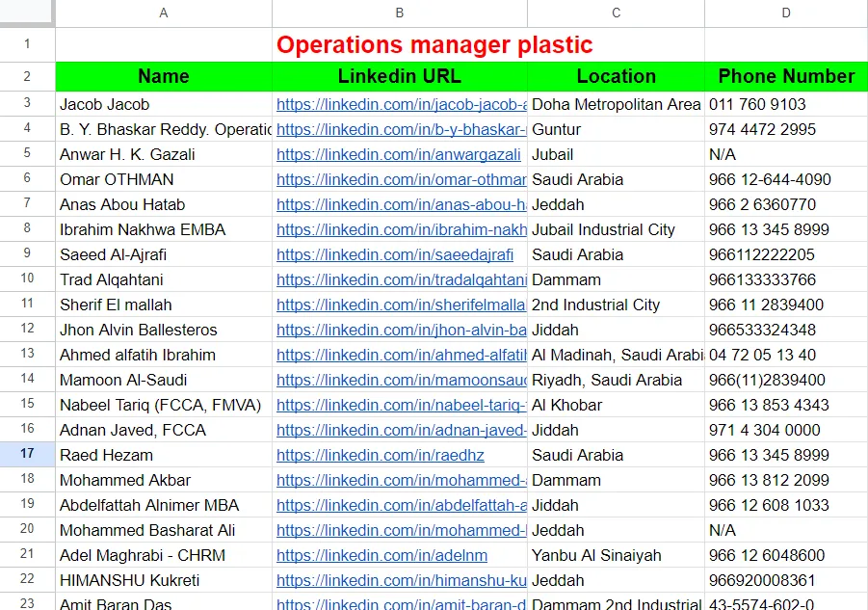The height and width of the screenshot is (610, 868).
Task: Select the 'HIMANSHU Kukreti' cell
Action: [x=164, y=580]
